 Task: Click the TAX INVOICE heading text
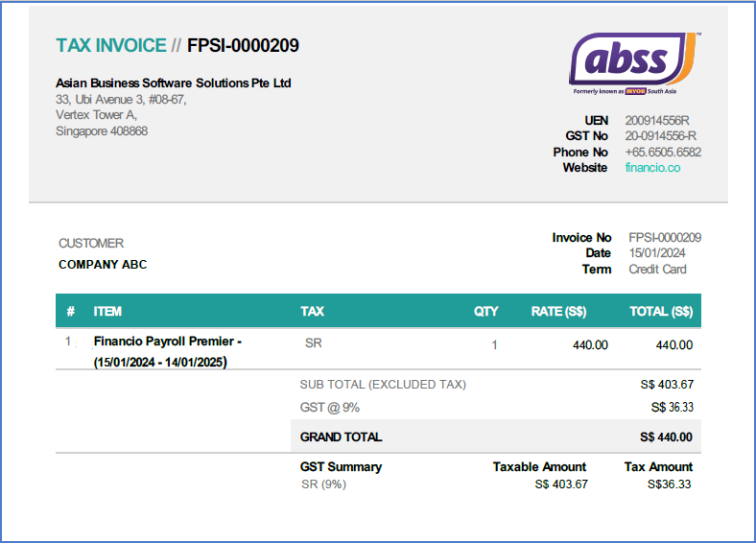coord(111,46)
